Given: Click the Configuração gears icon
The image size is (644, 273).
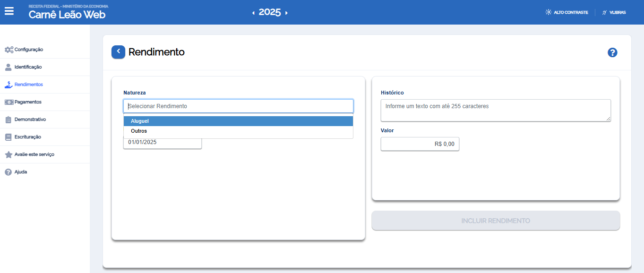Looking at the screenshot, I should click(9, 50).
